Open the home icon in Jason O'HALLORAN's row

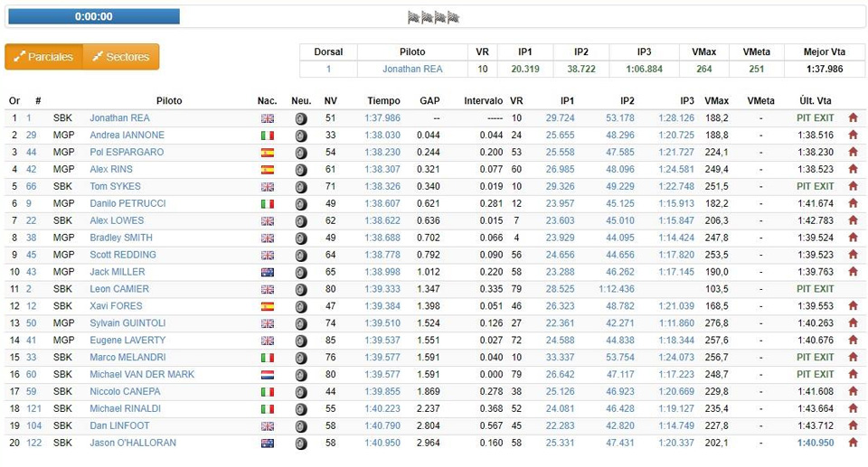point(853,443)
